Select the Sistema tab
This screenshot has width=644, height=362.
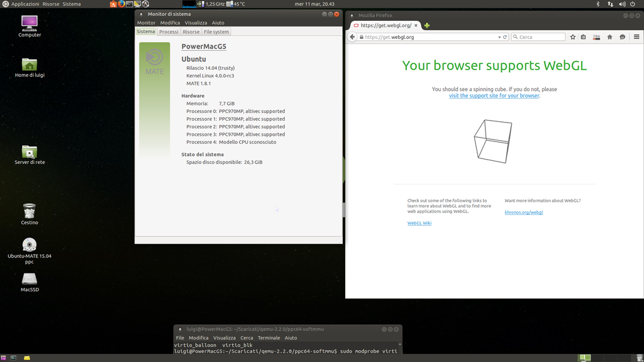tap(146, 31)
